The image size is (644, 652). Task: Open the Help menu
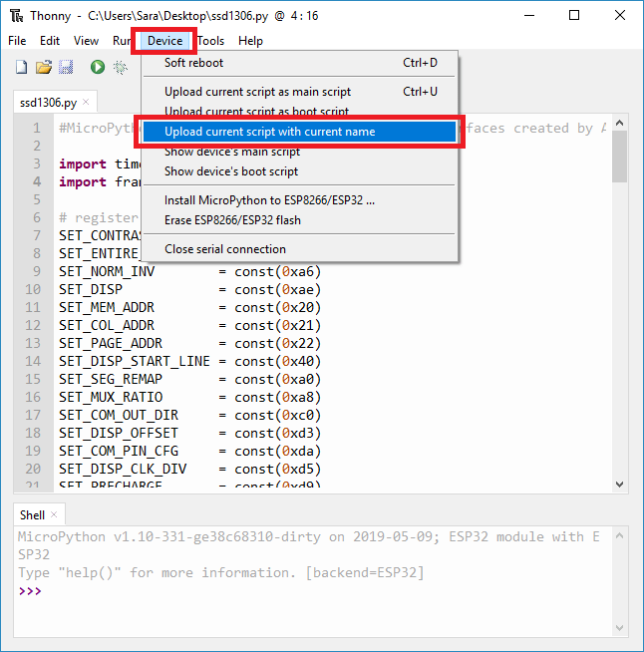(250, 41)
